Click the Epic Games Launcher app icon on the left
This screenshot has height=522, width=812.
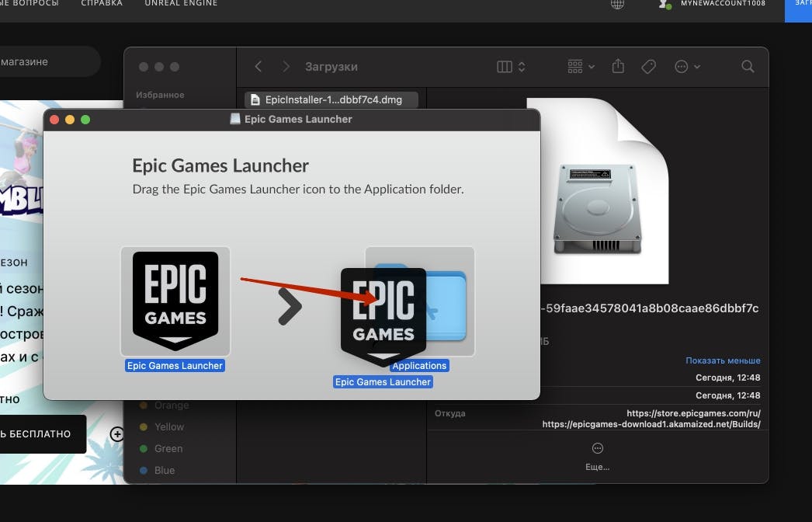[x=175, y=301]
